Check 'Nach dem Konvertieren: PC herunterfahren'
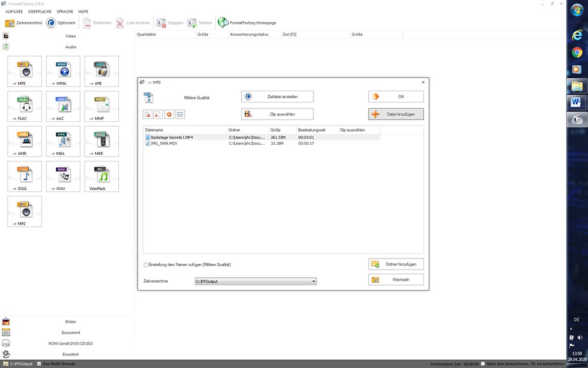This screenshot has width=588, height=368. point(483,363)
